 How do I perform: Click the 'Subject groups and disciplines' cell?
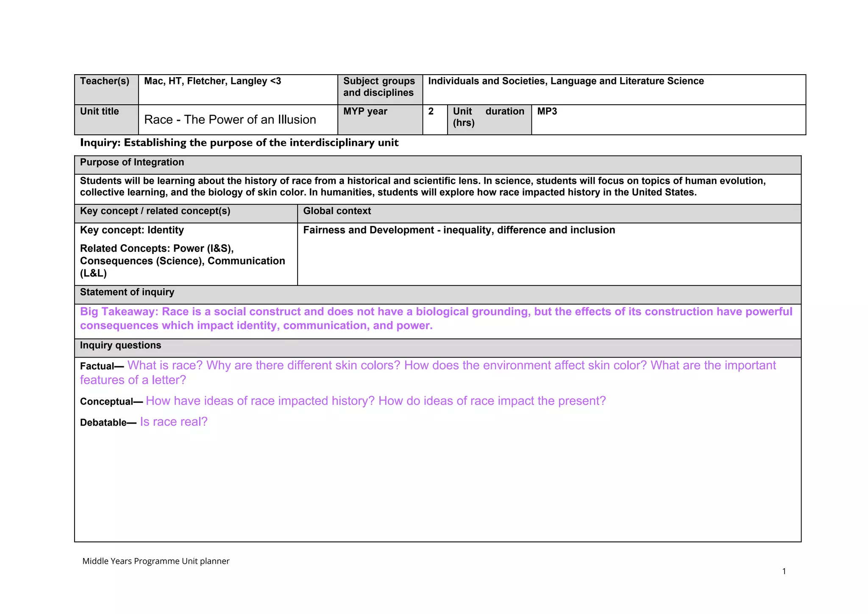379,87
